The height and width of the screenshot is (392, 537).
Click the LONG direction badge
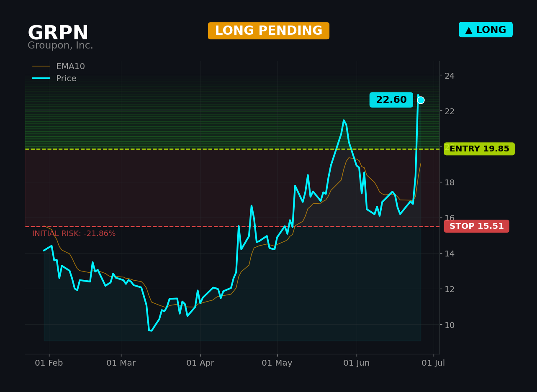(486, 30)
